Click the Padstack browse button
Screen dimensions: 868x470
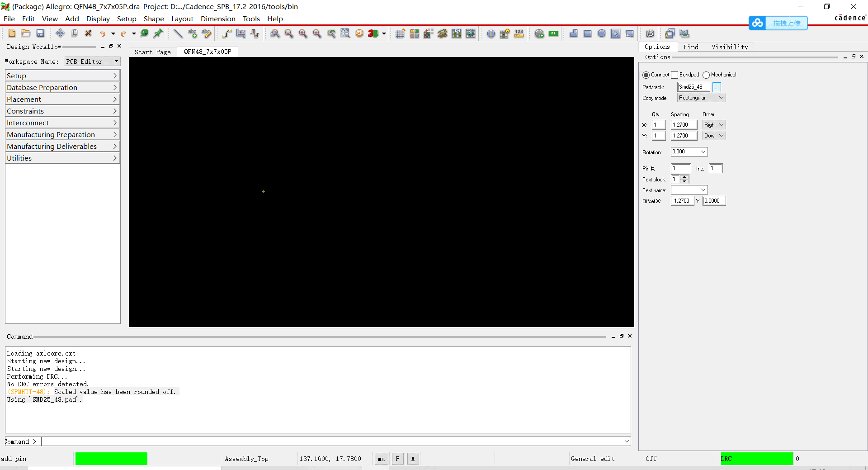(x=717, y=87)
